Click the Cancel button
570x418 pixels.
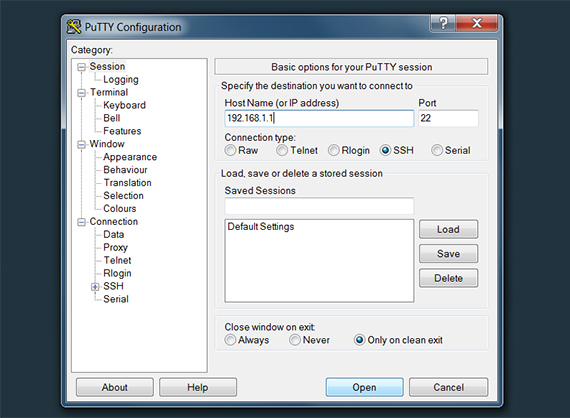(448, 387)
